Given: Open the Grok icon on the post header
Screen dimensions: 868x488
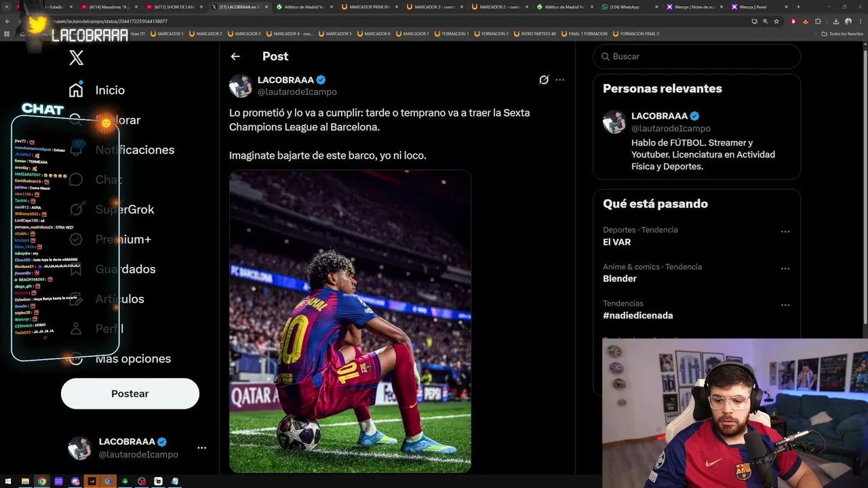Looking at the screenshot, I should point(544,80).
